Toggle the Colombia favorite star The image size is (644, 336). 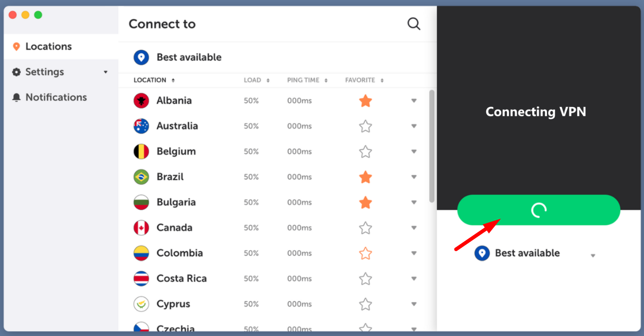[365, 253]
